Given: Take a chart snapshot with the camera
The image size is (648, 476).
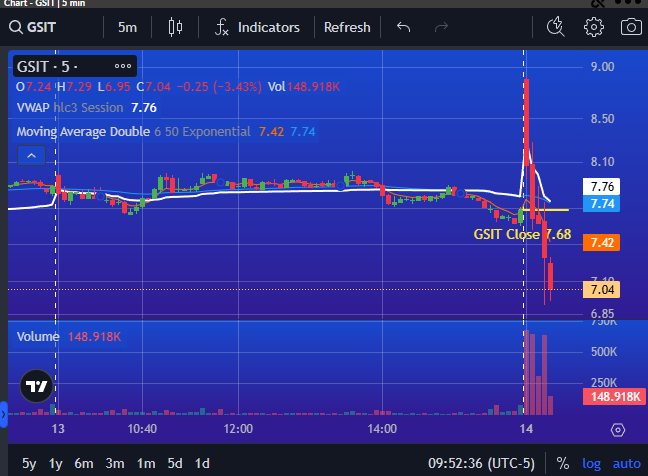Looking at the screenshot, I should [631, 27].
